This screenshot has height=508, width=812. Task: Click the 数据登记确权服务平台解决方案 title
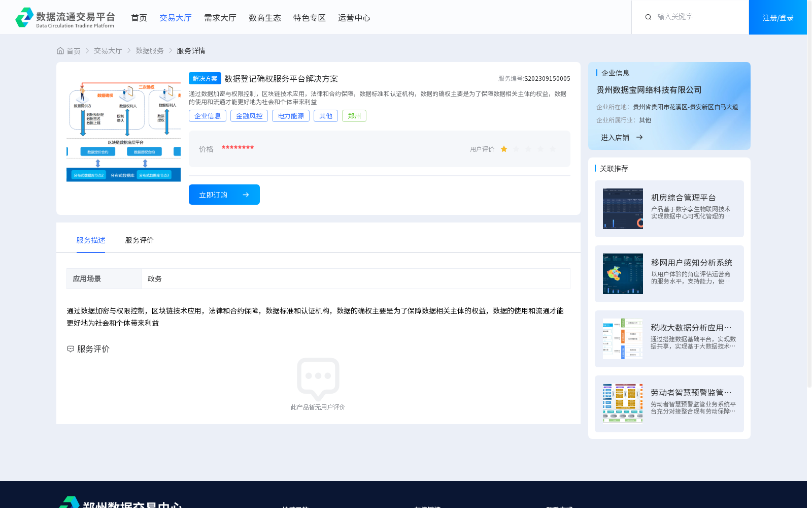[x=281, y=79]
